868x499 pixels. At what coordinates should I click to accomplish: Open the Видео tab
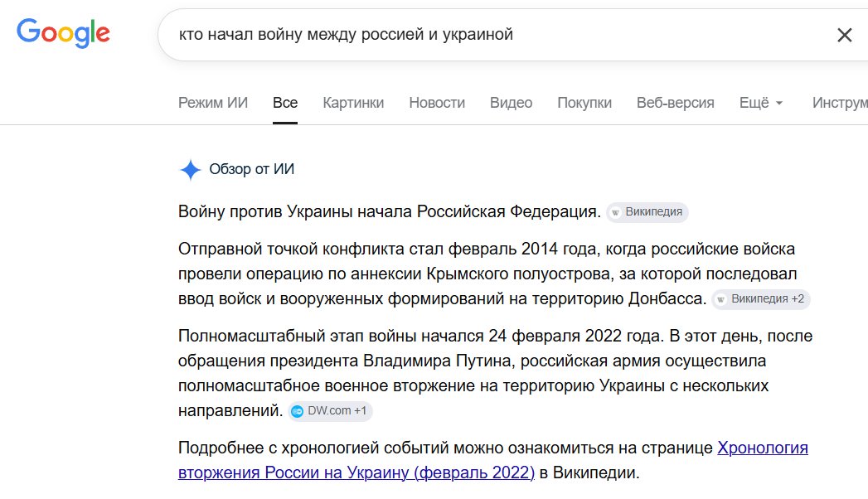coord(511,103)
